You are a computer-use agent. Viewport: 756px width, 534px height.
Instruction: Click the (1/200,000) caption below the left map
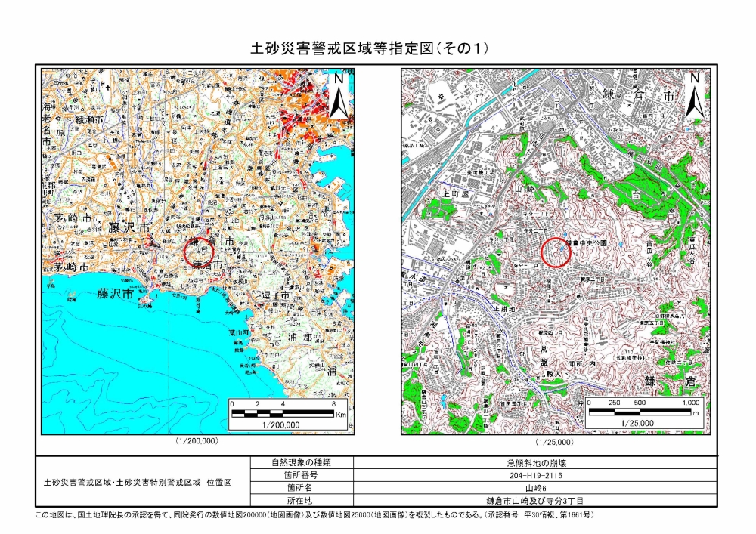click(x=197, y=441)
